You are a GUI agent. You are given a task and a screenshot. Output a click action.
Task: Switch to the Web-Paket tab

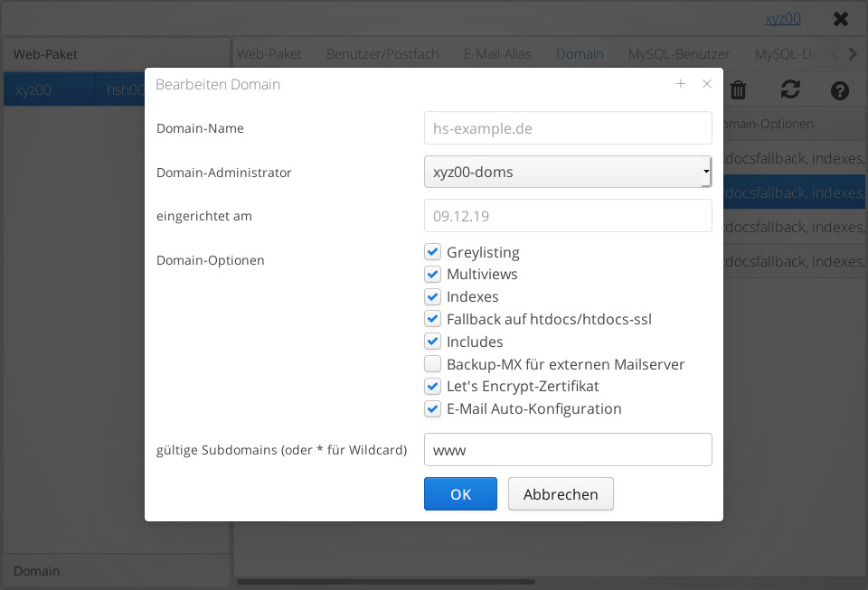[x=269, y=53]
